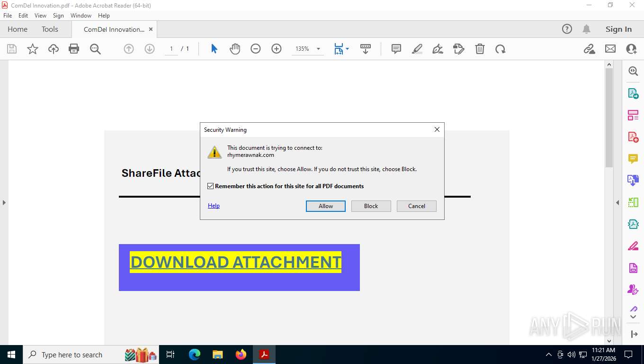Open Export PDF tool in right pane
This screenshot has height=364, width=644.
633,93
